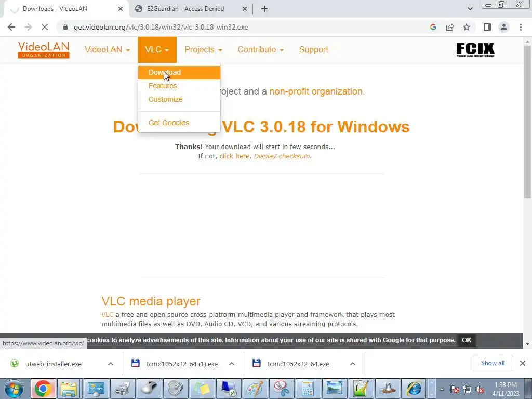Click the padlock site info icon
This screenshot has width=532, height=399.
tap(65, 27)
